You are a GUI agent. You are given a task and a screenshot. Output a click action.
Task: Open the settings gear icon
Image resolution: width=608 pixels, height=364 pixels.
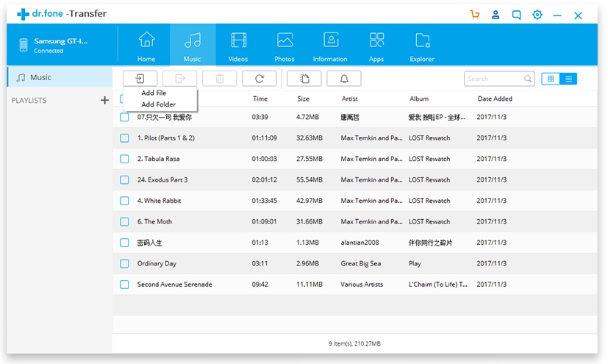point(537,15)
